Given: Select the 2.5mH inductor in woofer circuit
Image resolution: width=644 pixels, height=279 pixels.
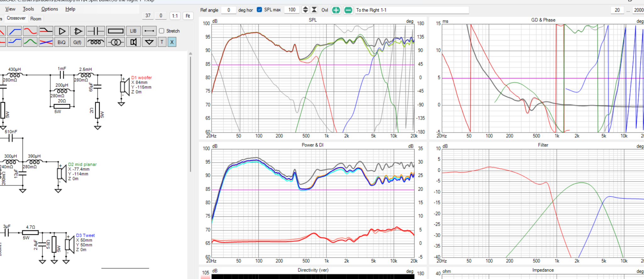Looking at the screenshot, I should pos(86,75).
